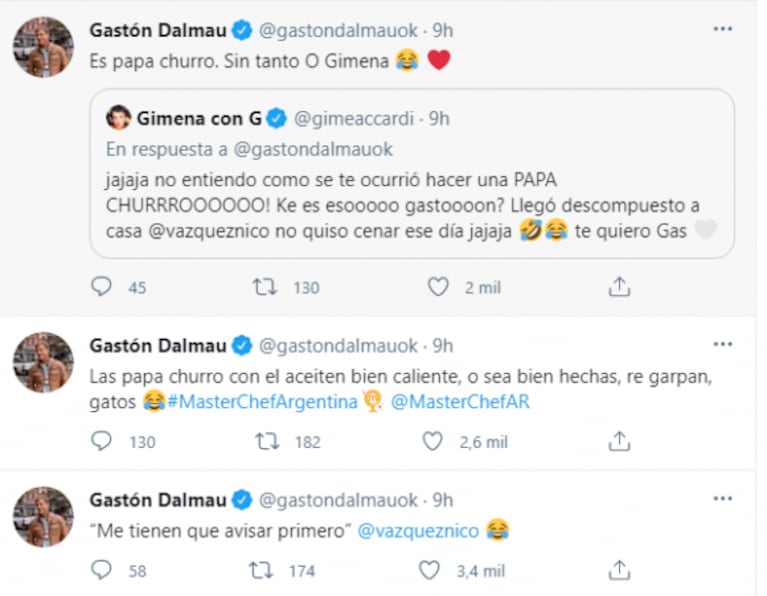Reply to the "Es papa churro" tweet
Viewport: 767px width, 596px height.
point(103,287)
